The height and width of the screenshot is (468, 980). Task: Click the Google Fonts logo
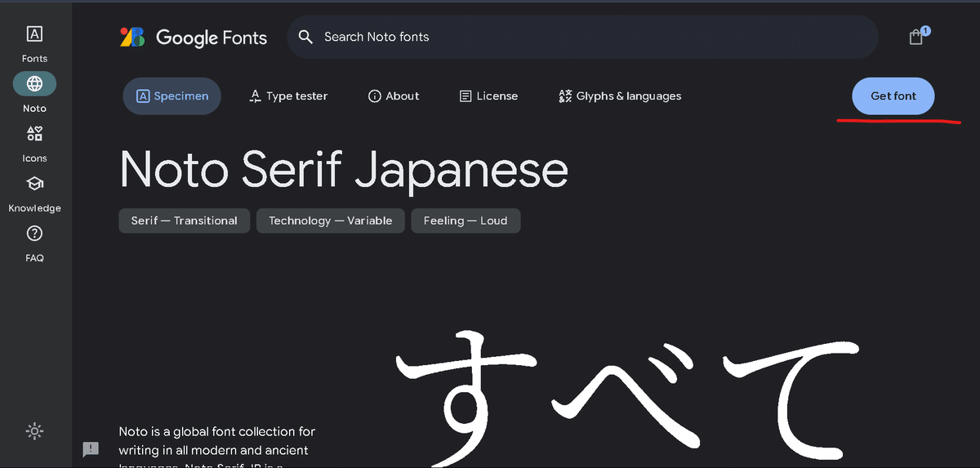[x=194, y=38]
